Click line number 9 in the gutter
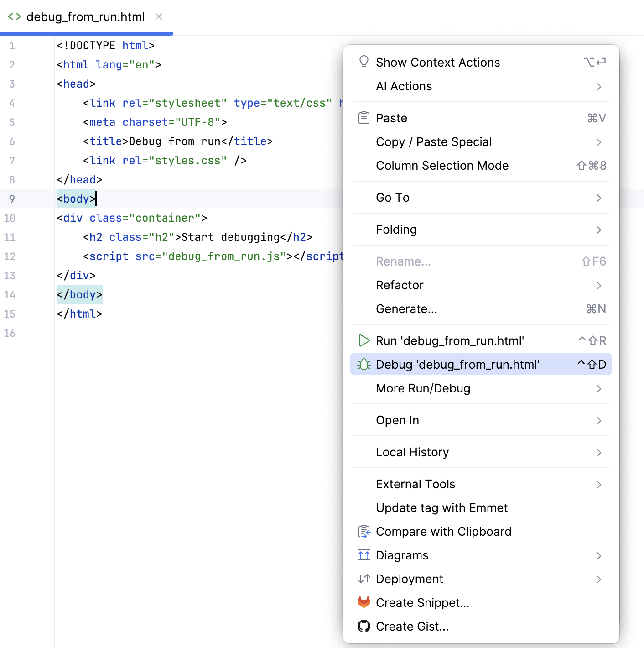Screen dimensions: 644x648 pos(12,199)
